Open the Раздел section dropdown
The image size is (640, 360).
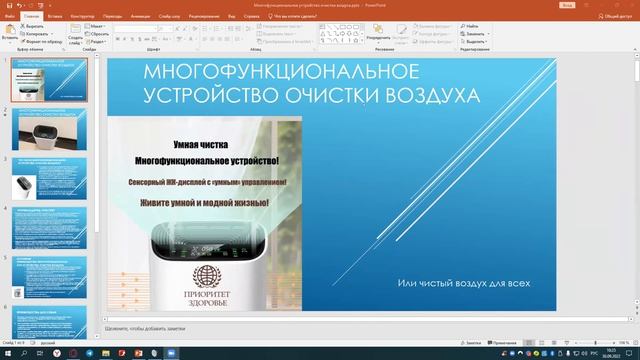coord(96,42)
